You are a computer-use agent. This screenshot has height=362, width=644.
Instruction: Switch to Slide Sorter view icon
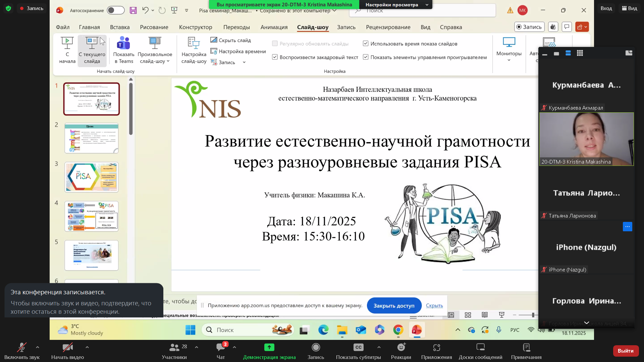tap(468, 315)
